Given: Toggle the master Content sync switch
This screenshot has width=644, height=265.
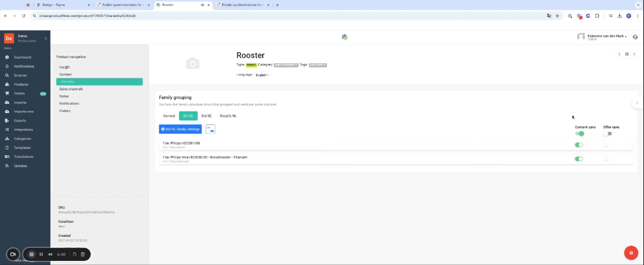Looking at the screenshot, I should 579,134.
